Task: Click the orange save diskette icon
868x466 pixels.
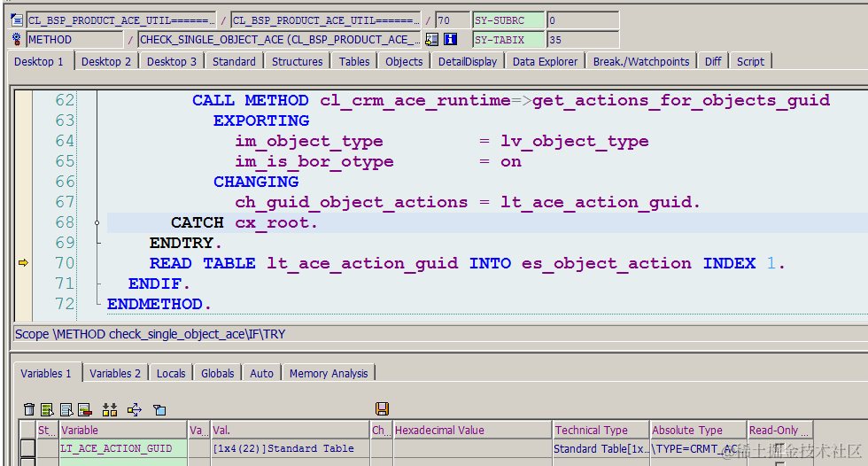Action: (x=382, y=409)
